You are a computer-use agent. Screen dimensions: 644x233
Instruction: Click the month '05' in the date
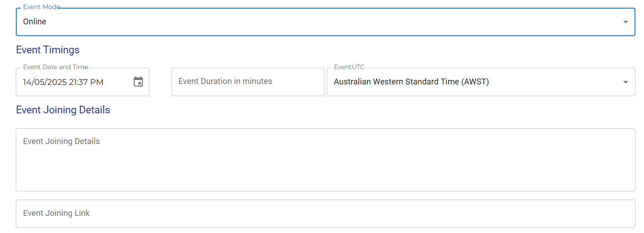click(39, 82)
